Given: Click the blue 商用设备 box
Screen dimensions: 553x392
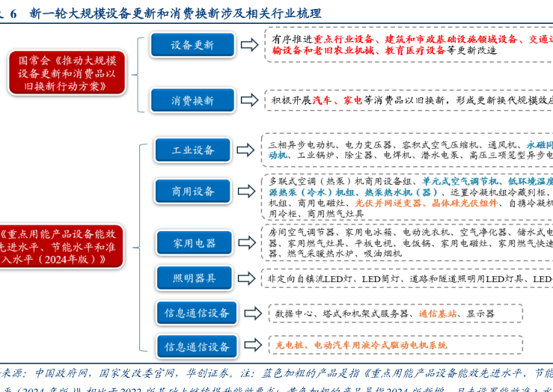Looking at the screenshot, I should click(x=193, y=192).
